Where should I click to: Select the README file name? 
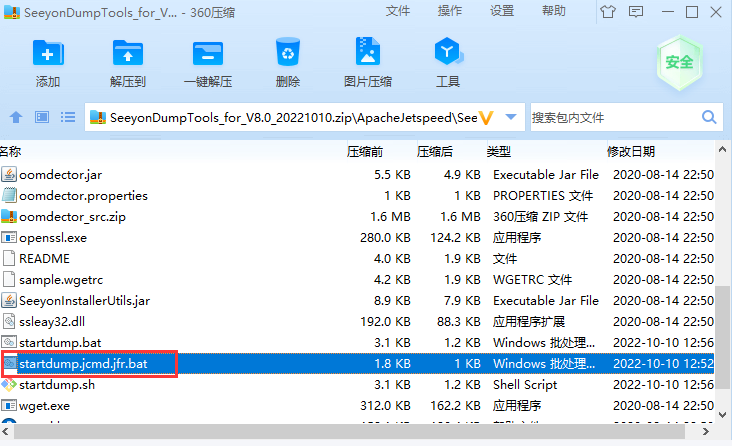(x=44, y=258)
